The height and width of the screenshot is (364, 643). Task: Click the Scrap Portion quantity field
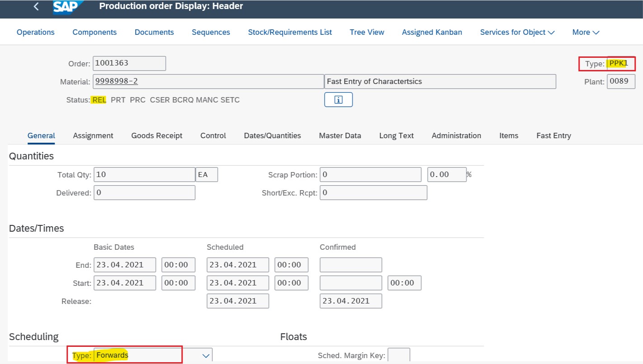370,174
